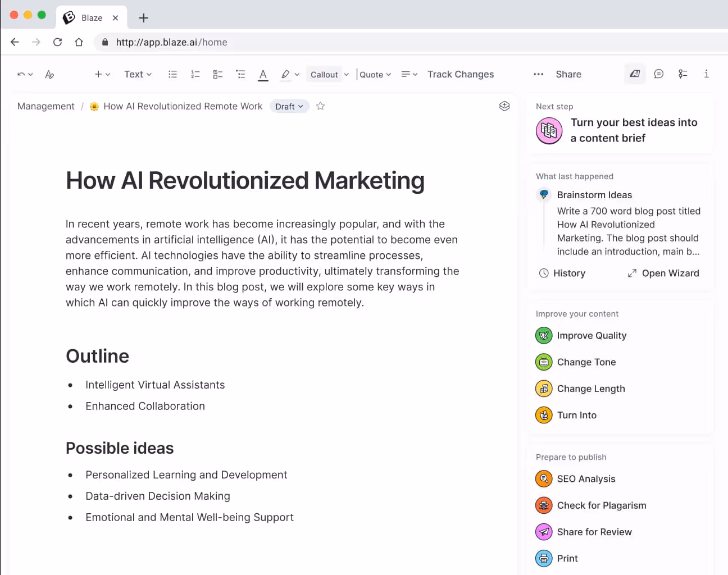Expand the Draft status dropdown

point(289,106)
